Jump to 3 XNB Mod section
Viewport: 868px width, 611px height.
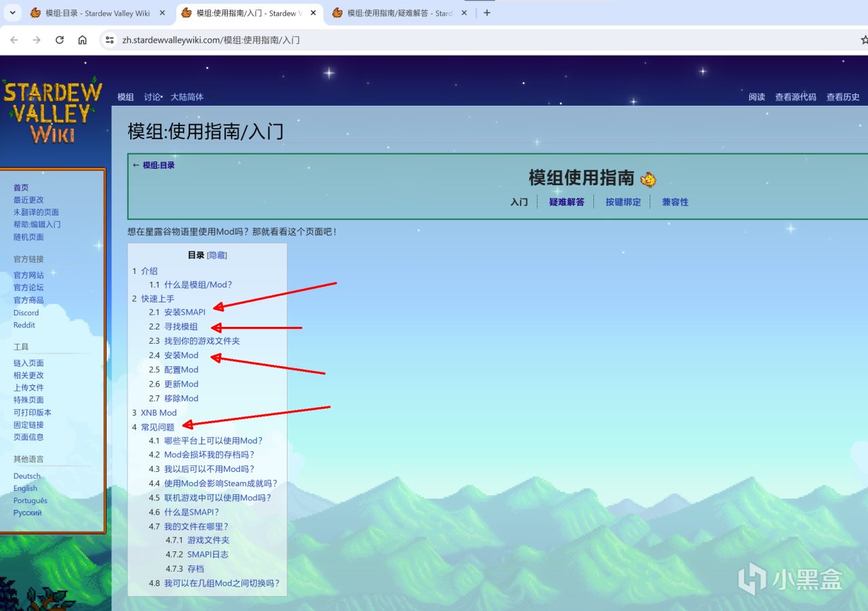point(154,412)
